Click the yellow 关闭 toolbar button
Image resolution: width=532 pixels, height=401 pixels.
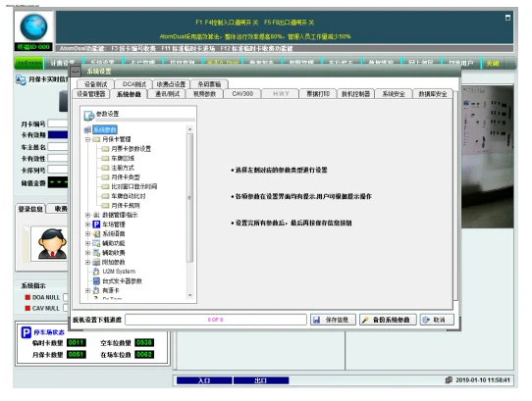point(493,64)
